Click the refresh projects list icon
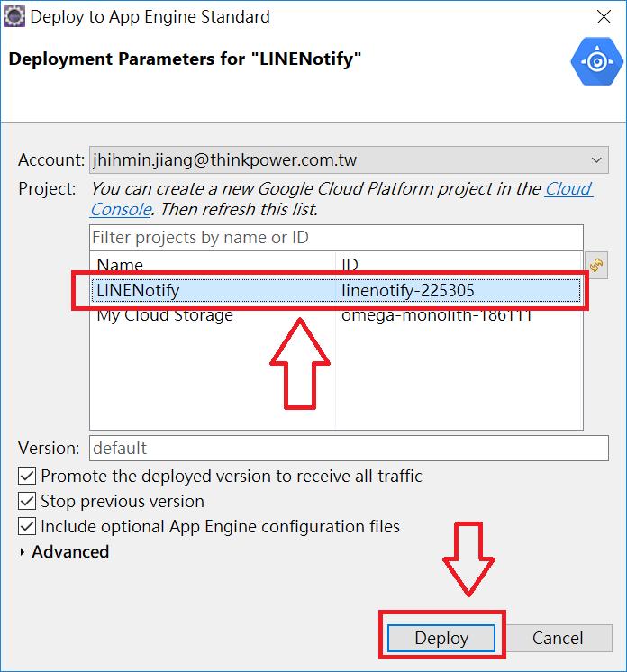The image size is (627, 672). 596,265
